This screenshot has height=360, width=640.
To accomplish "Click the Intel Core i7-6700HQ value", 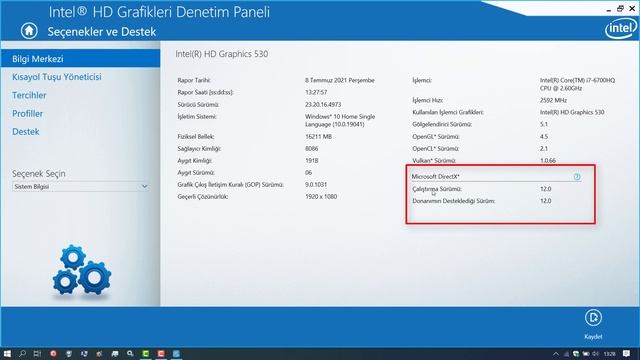I will (x=577, y=84).
